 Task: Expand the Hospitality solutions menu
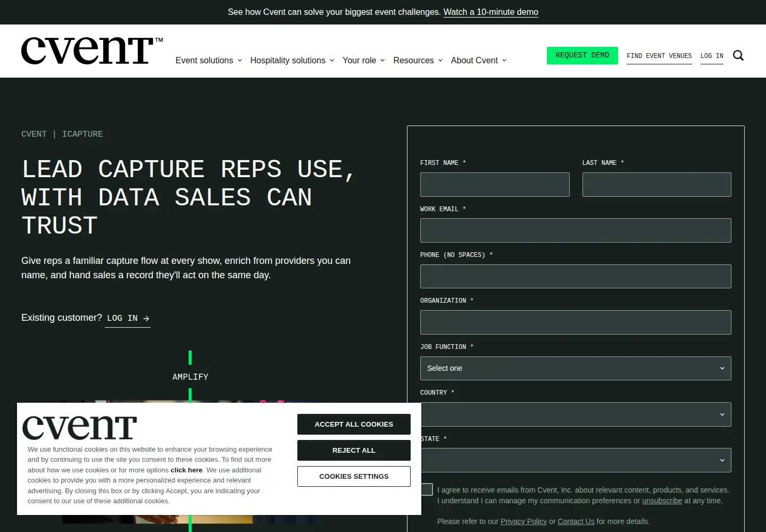pos(292,60)
